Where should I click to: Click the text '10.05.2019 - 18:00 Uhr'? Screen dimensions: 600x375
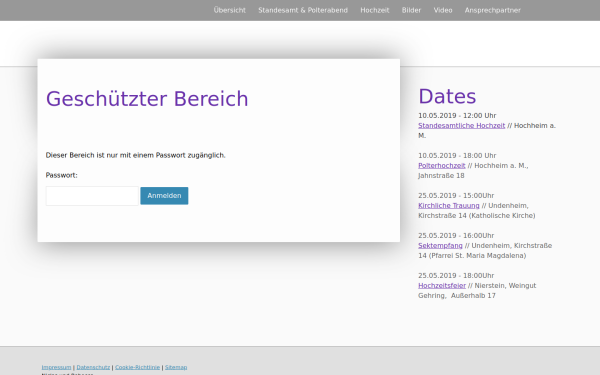[457, 156]
